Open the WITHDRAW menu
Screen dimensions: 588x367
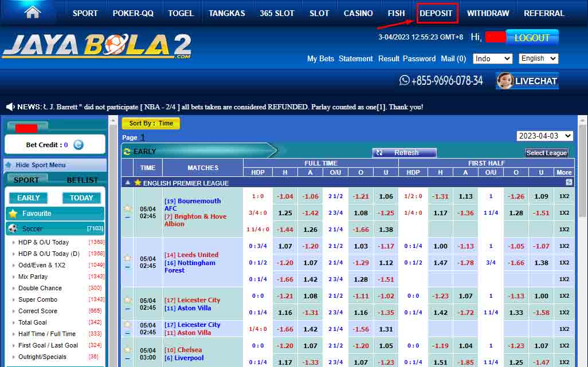(488, 14)
